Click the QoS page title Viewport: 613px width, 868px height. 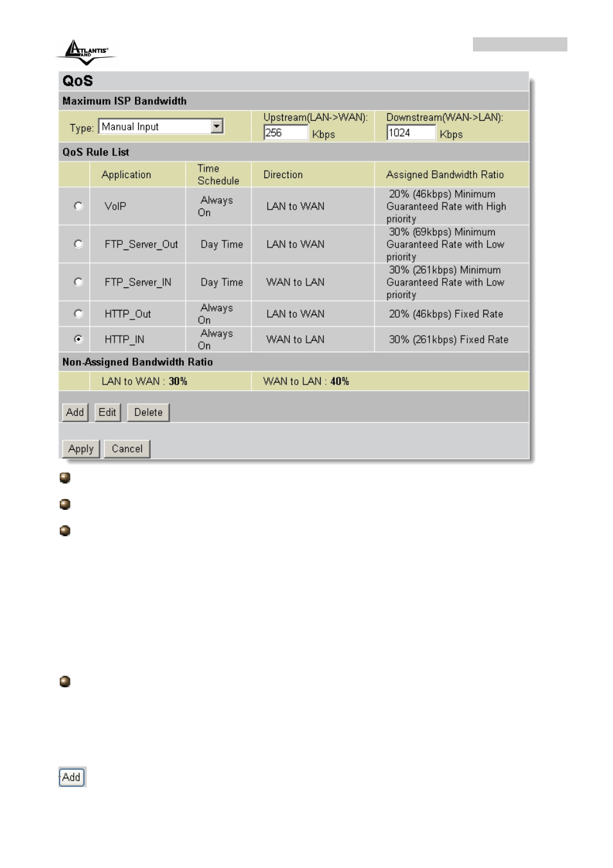pyautogui.click(x=78, y=81)
